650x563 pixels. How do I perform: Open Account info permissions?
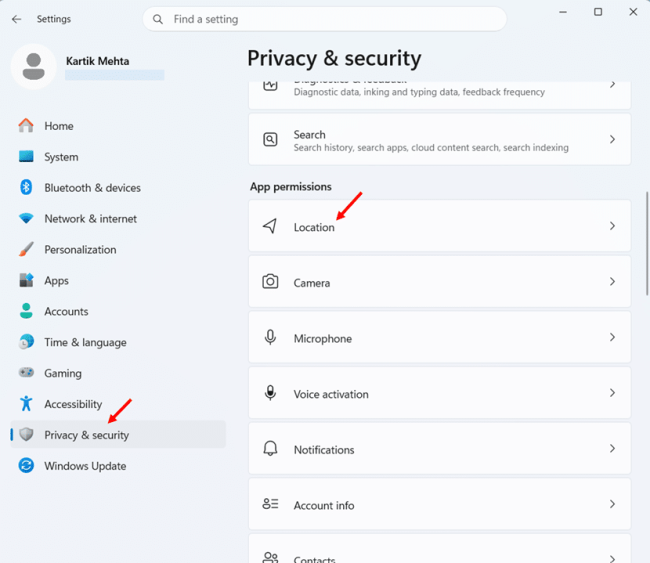point(439,504)
